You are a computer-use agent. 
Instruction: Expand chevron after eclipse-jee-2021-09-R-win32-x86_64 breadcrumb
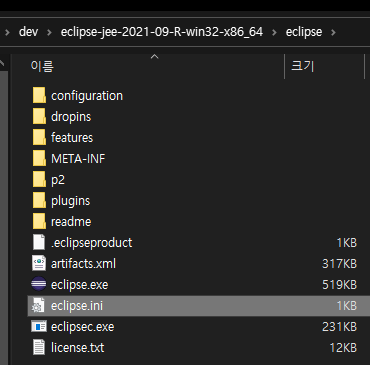pos(274,32)
